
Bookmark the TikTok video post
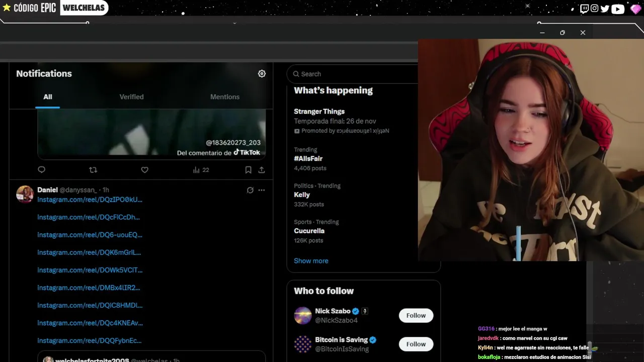pos(248,170)
